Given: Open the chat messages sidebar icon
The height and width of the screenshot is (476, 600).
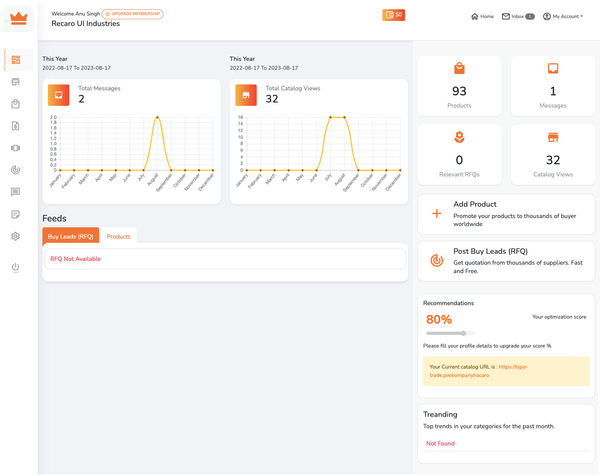Looking at the screenshot, I should click(x=16, y=192).
